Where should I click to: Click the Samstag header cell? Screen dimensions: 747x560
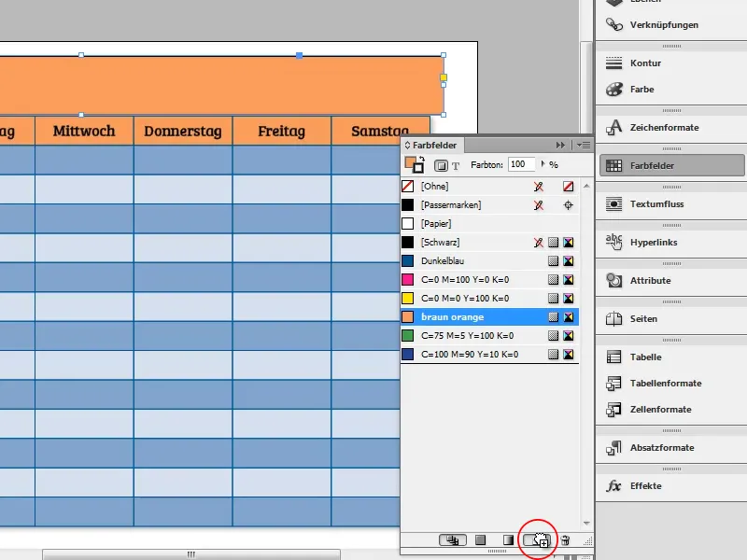point(380,131)
